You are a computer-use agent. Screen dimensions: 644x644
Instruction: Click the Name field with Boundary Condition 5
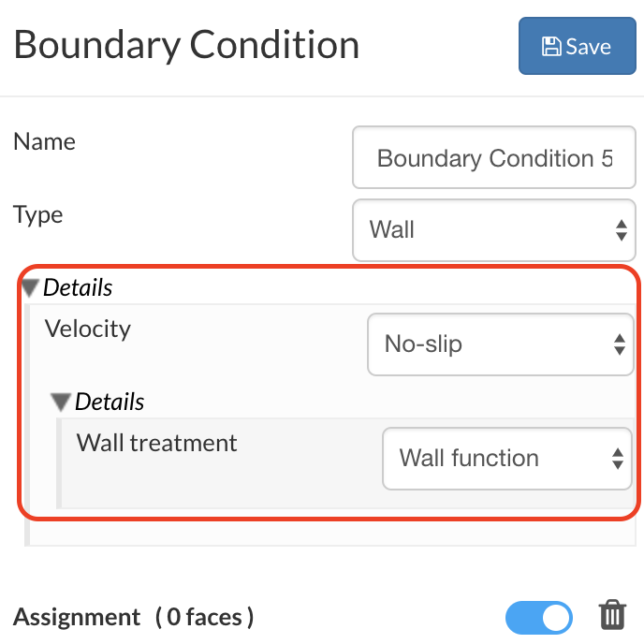(x=494, y=158)
